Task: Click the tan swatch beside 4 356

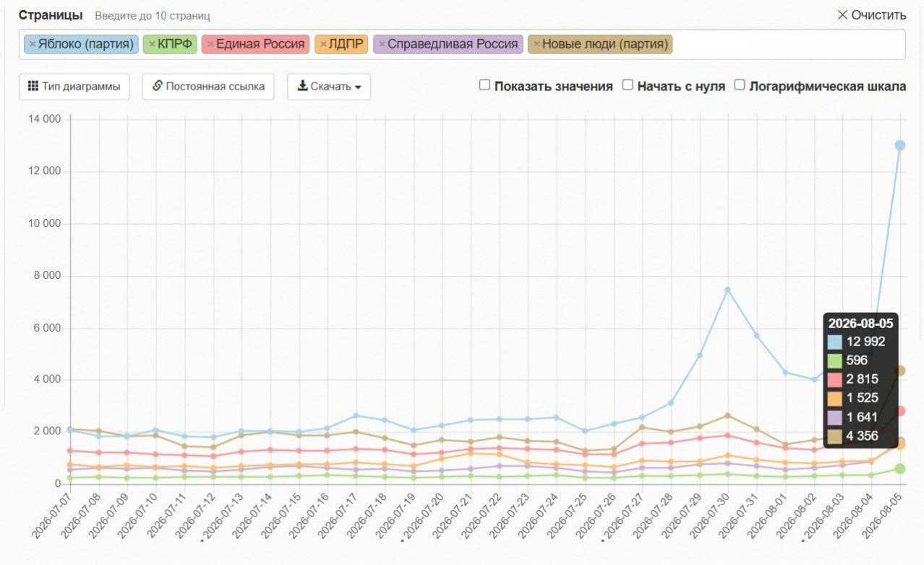Action: click(x=836, y=436)
